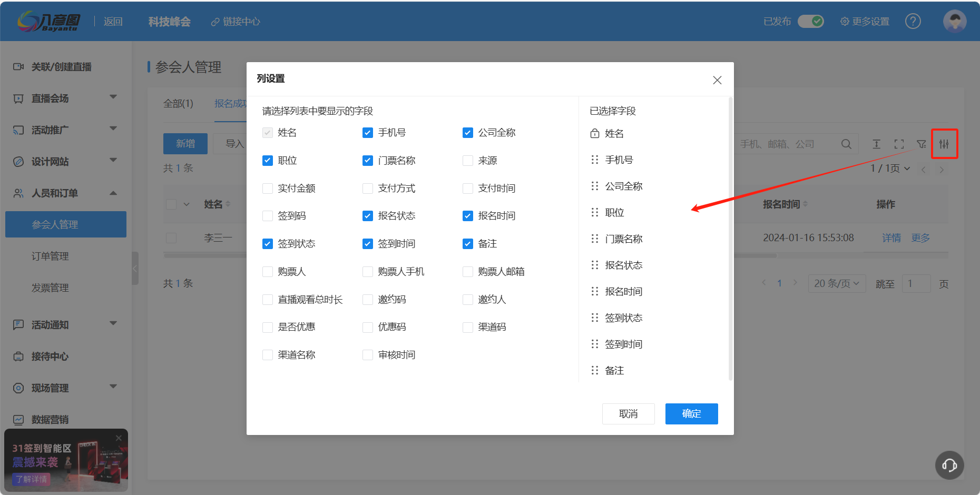Enable the 来源 checkbox
The image size is (980, 495).
(467, 161)
